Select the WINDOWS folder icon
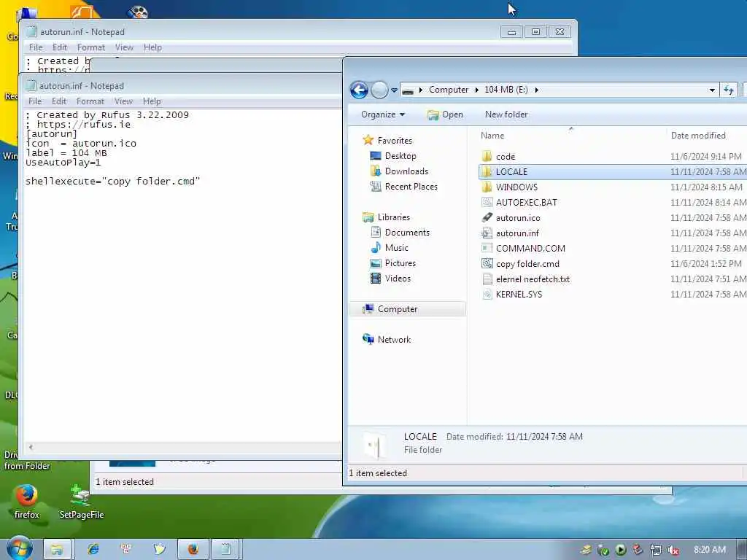 pos(487,187)
